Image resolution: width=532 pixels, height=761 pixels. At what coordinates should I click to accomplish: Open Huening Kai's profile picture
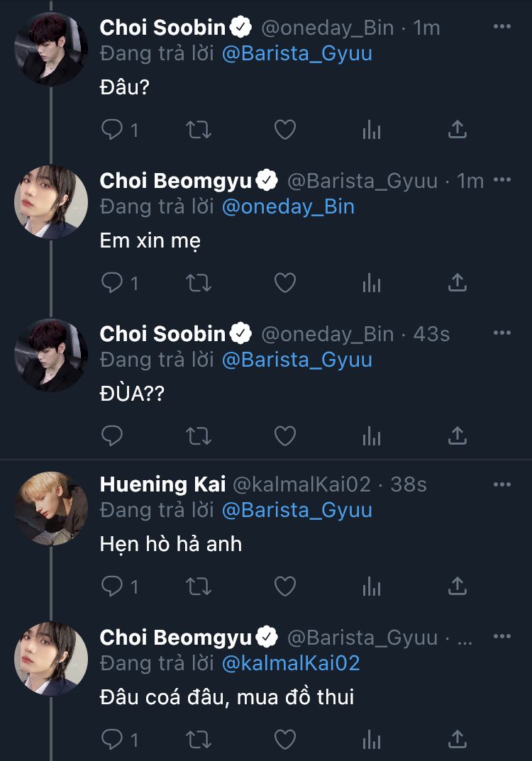pyautogui.click(x=51, y=508)
